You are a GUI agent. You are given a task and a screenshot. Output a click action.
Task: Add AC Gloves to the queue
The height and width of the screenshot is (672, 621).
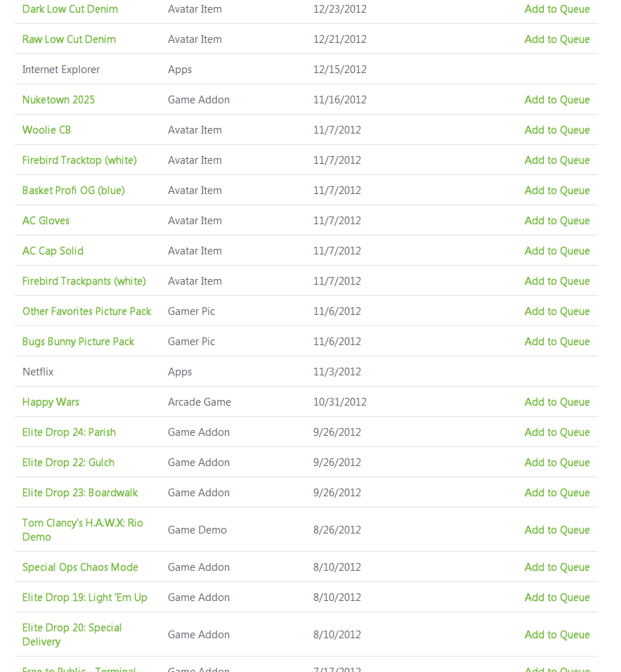tap(556, 221)
